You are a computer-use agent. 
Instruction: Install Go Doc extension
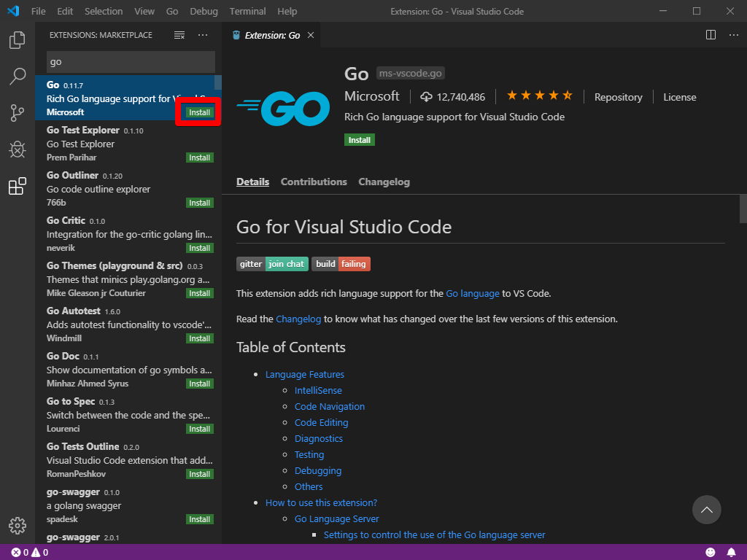click(x=200, y=384)
